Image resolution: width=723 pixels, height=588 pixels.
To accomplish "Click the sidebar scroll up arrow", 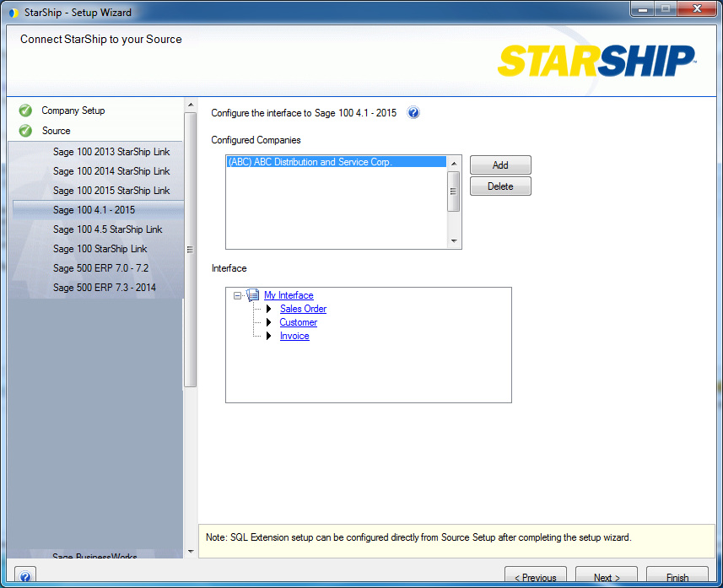I will [191, 105].
